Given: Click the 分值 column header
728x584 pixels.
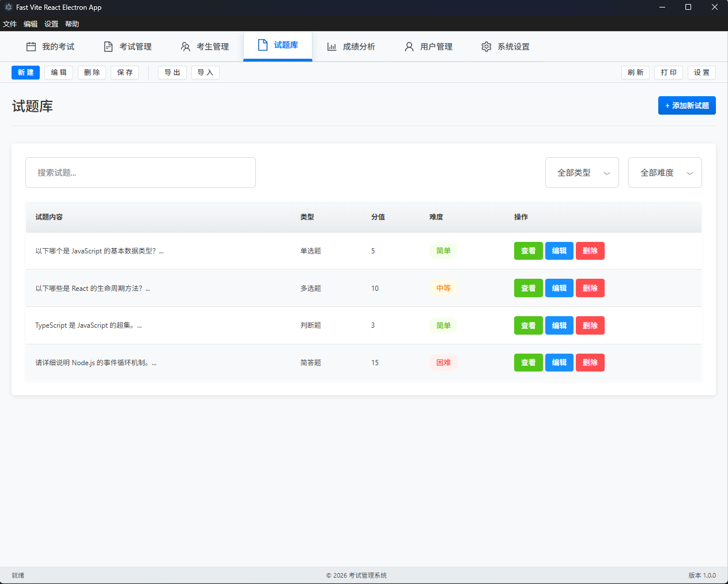Looking at the screenshot, I should click(x=378, y=217).
